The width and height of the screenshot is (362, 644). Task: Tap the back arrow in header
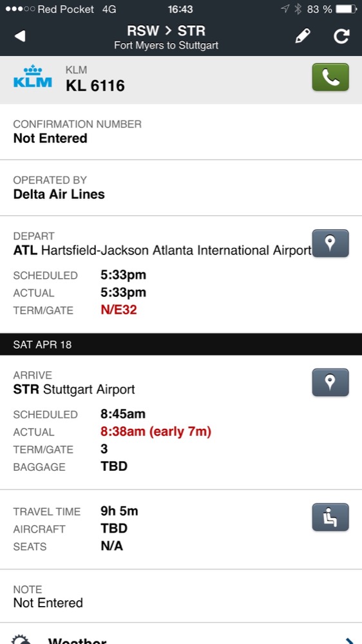coord(20,36)
